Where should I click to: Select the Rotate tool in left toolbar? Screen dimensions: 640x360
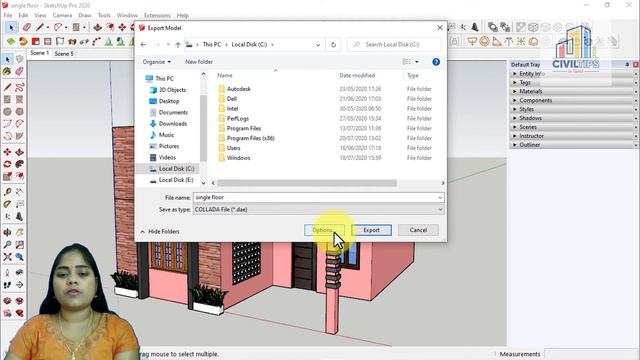[x=7, y=164]
